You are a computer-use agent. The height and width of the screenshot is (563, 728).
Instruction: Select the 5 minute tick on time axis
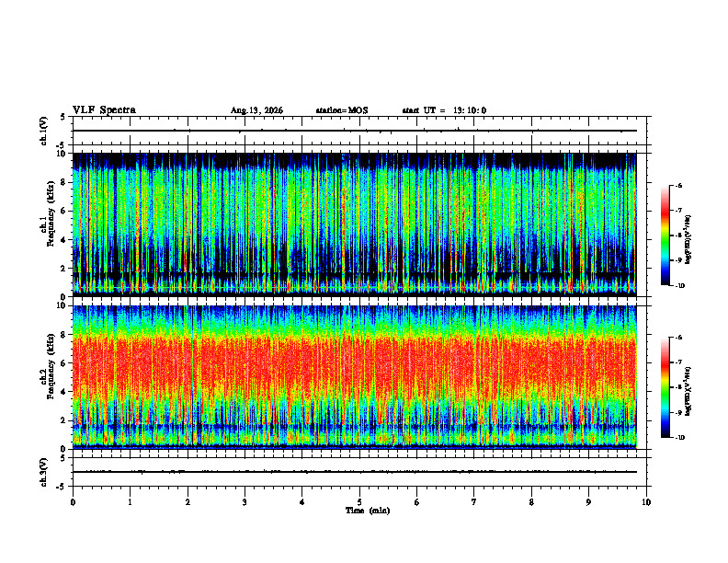(359, 502)
